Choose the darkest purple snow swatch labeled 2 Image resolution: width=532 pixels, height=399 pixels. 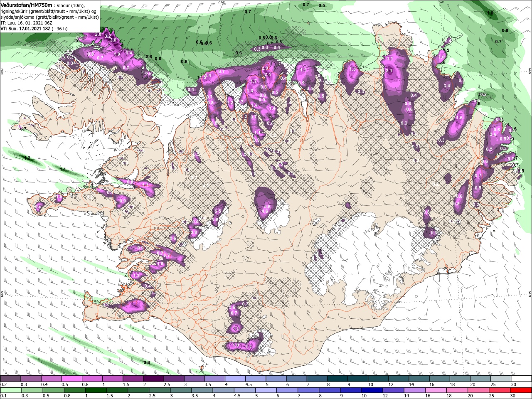[153, 379]
